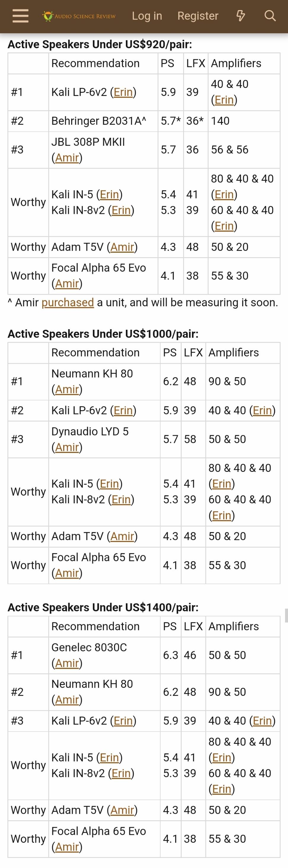288x868 pixels.
Task: Open the What's new lightning icon
Action: tap(241, 16)
